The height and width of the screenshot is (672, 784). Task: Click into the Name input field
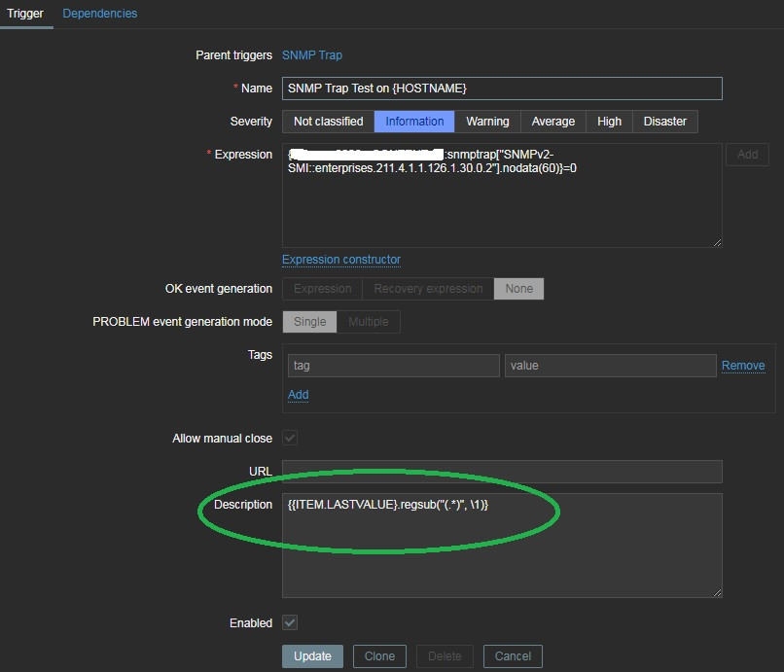pyautogui.click(x=502, y=88)
